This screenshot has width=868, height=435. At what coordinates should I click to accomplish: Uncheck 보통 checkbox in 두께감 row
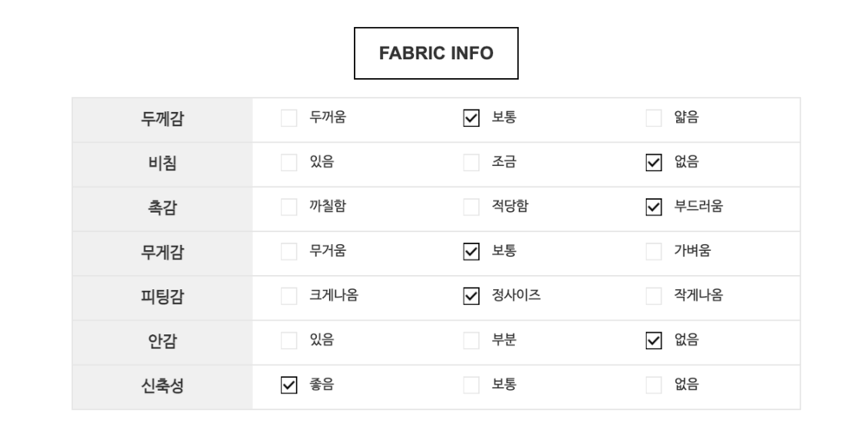[471, 118]
